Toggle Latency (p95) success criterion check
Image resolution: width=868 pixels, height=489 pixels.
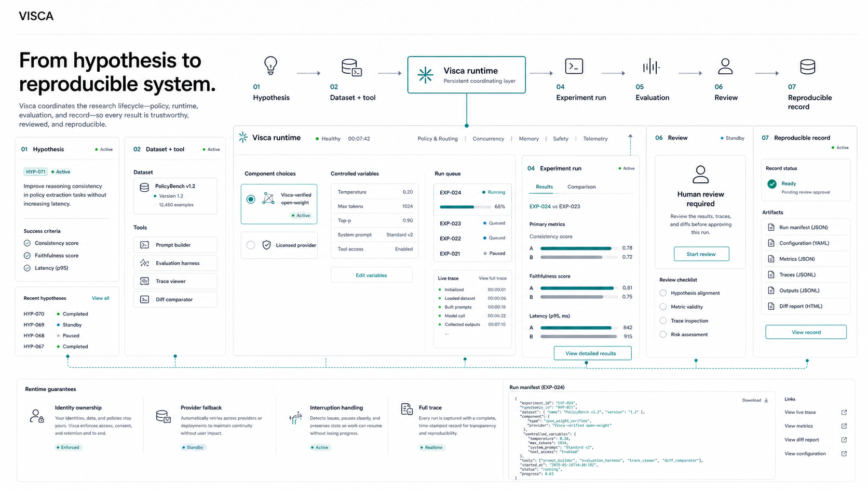[27, 268]
